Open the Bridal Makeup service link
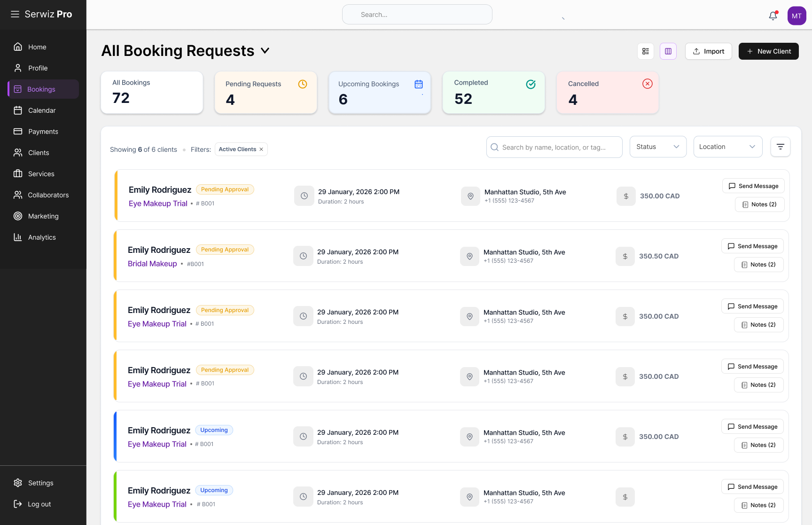The image size is (812, 525). click(152, 264)
